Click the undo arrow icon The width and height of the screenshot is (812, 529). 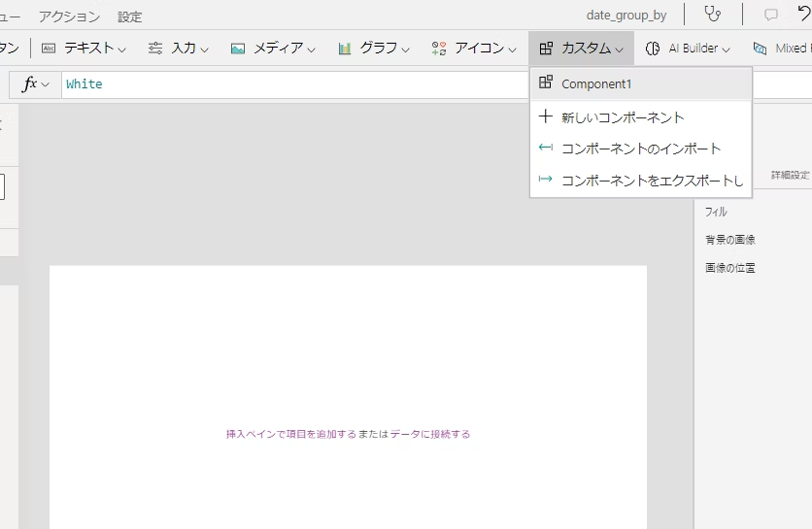point(803,15)
